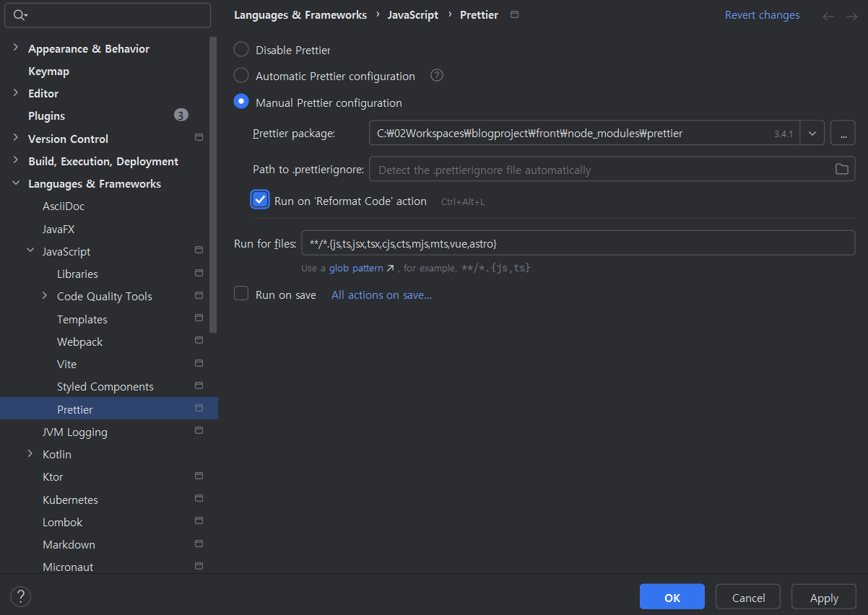Click project icon next to Code Quality Tools

pyautogui.click(x=199, y=295)
